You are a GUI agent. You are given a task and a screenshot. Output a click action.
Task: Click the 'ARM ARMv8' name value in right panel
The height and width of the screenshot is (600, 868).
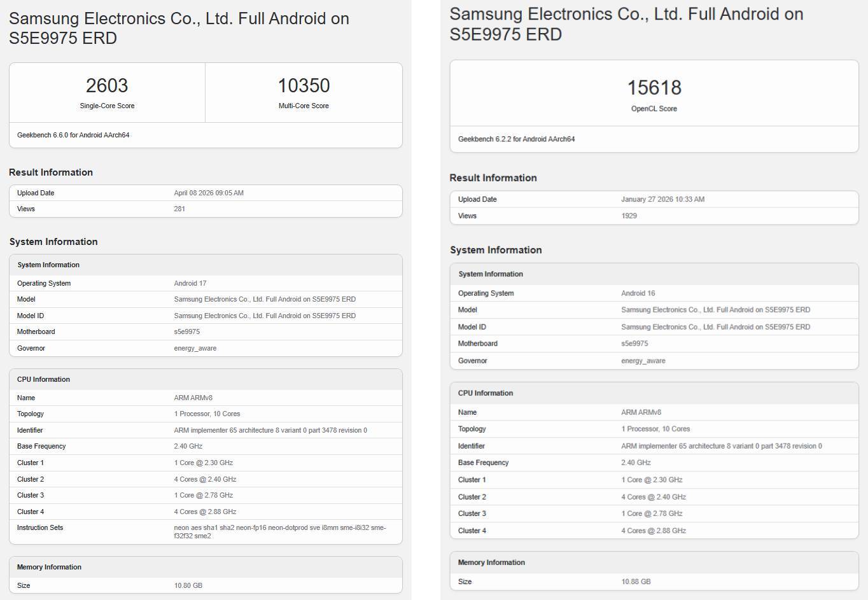pos(641,412)
